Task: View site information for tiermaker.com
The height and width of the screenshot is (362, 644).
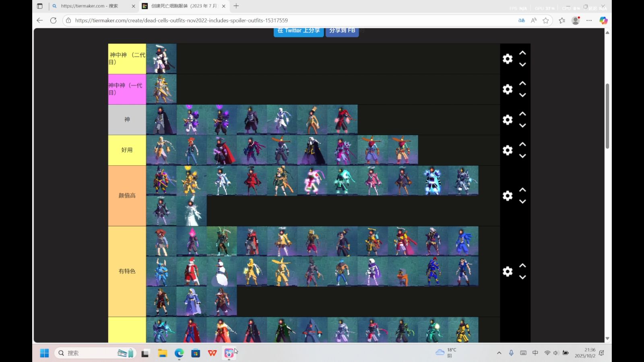Action: 68,21
